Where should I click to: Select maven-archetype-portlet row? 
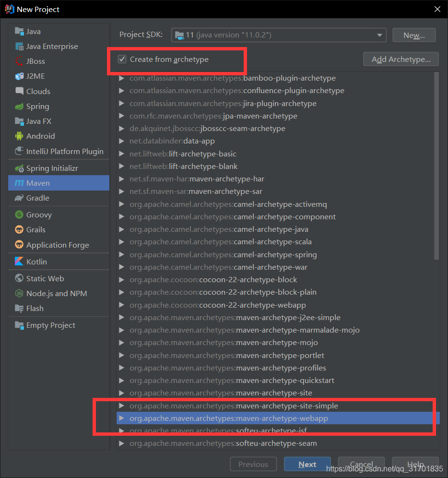(278, 355)
